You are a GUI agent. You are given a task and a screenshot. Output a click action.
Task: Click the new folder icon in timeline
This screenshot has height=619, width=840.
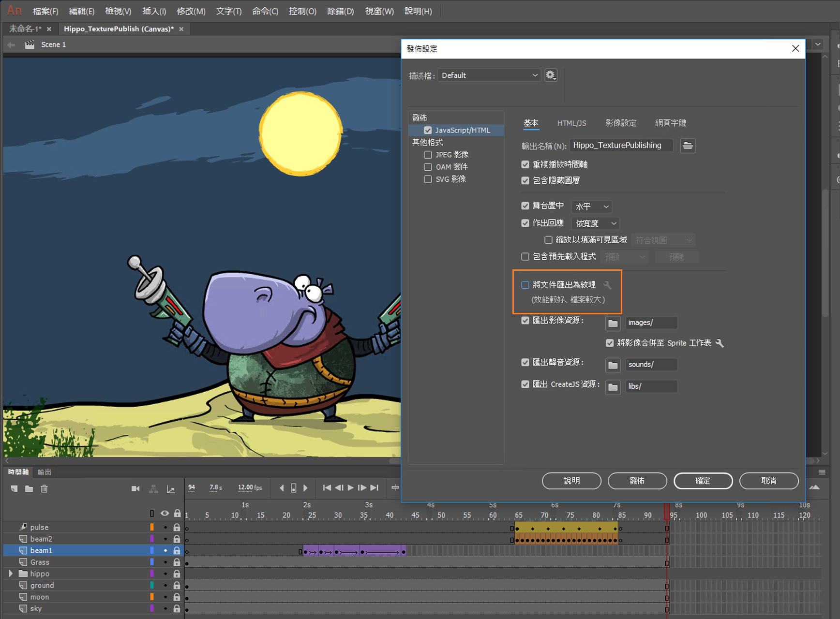(29, 489)
